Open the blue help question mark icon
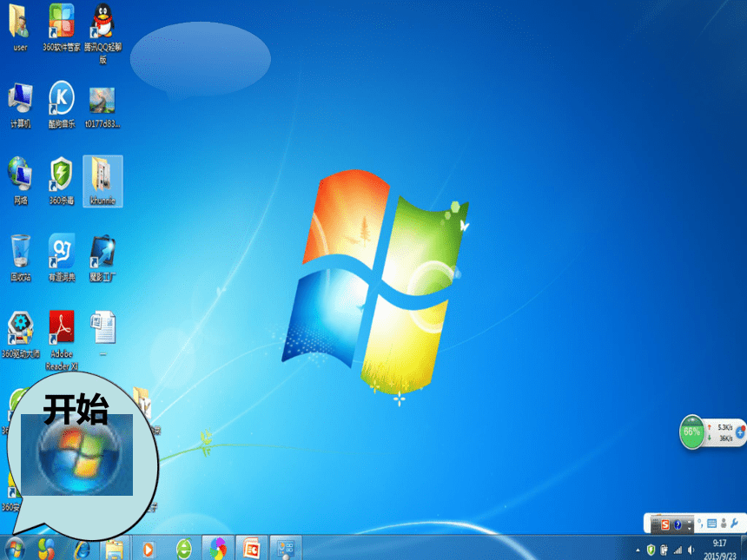 tap(677, 524)
